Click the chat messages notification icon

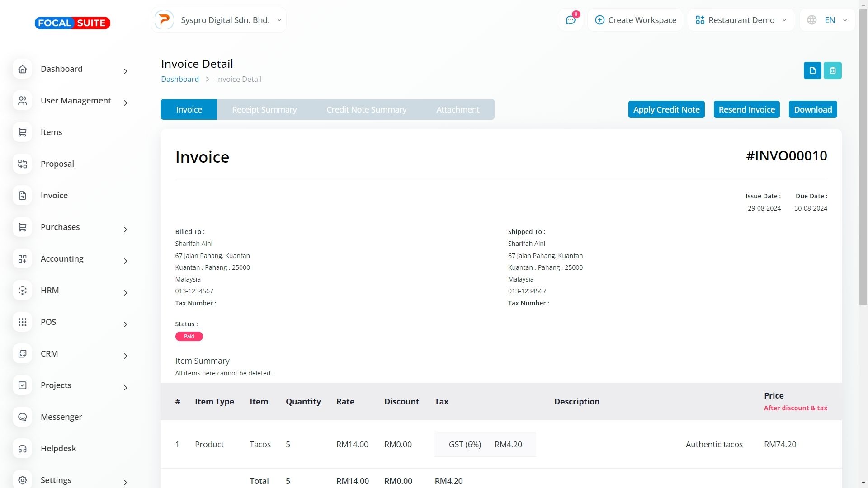(571, 20)
